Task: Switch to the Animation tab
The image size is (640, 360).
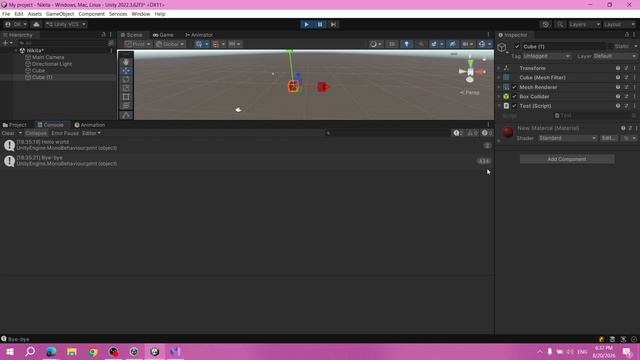Action: tap(90, 125)
